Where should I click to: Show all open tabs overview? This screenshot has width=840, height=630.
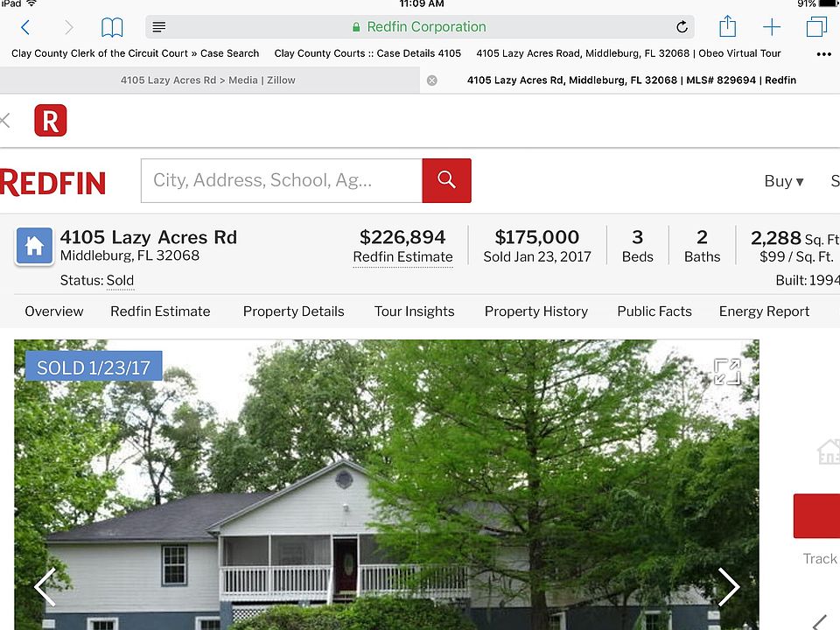click(x=816, y=26)
